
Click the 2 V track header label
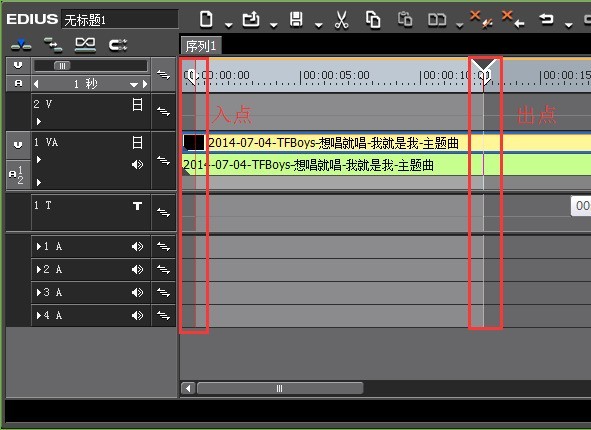coord(43,104)
